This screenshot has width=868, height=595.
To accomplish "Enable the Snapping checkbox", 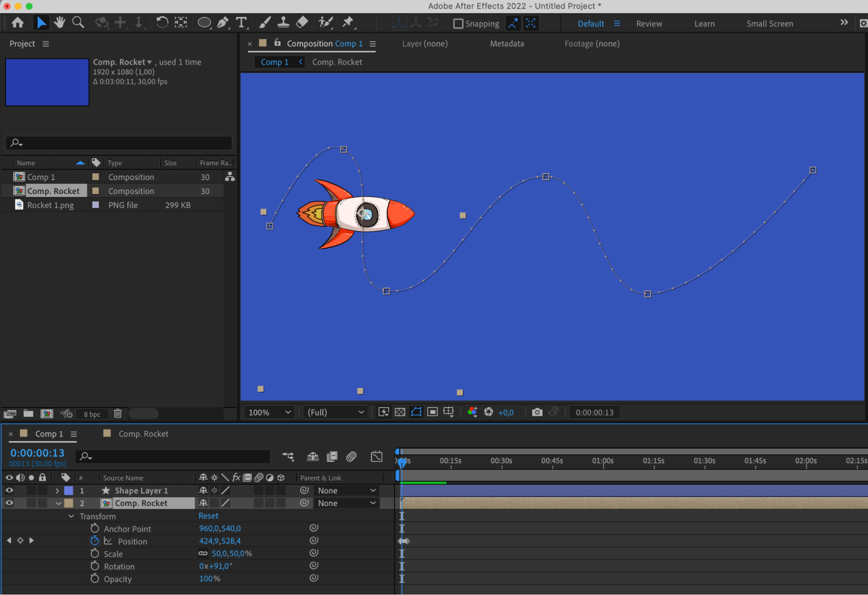I will [458, 23].
